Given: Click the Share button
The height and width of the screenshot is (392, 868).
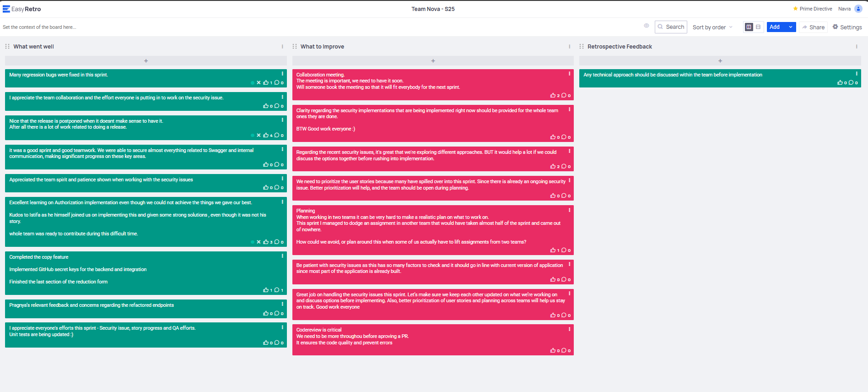Looking at the screenshot, I should pos(813,27).
